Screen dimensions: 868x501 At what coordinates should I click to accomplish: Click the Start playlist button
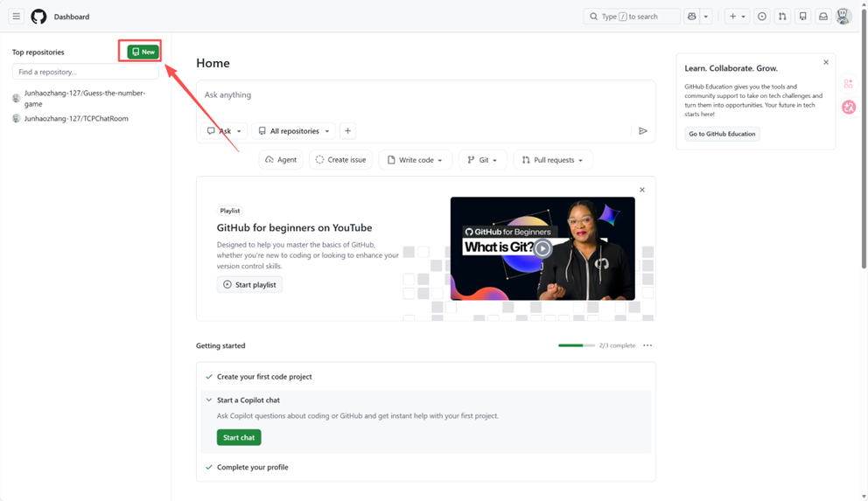point(249,285)
